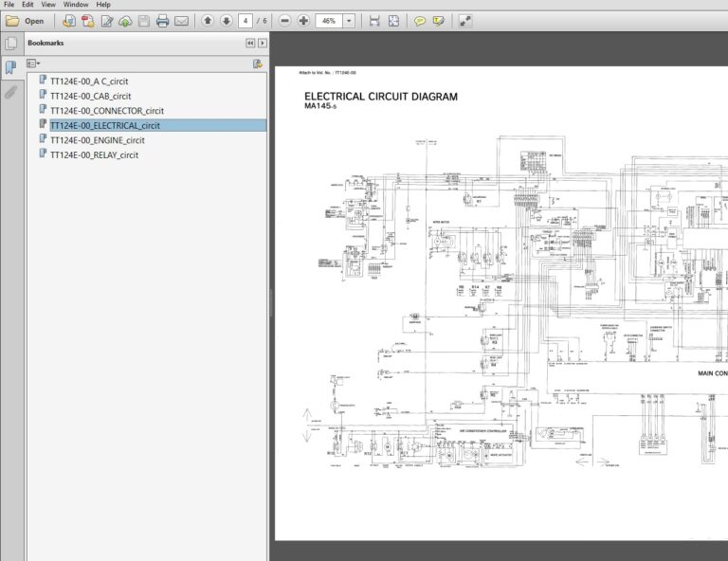728x561 pixels.
Task: Open the bookmarks options dropdown menu
Action: (33, 63)
